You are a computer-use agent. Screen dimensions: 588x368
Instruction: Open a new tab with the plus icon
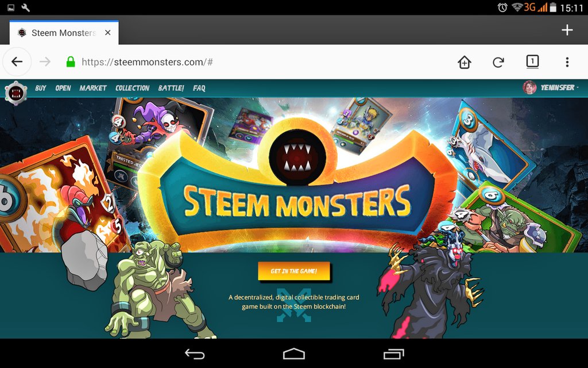[x=567, y=29]
